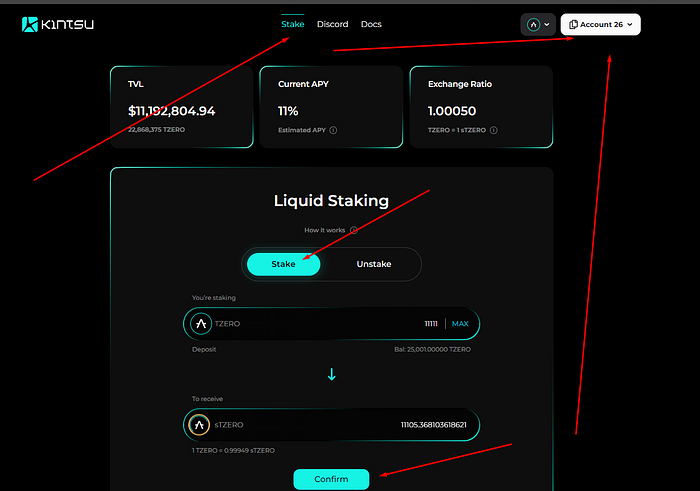This screenshot has width=700, height=491.
Task: Click the balance text 25,001.00000 TZERO
Action: (x=432, y=349)
